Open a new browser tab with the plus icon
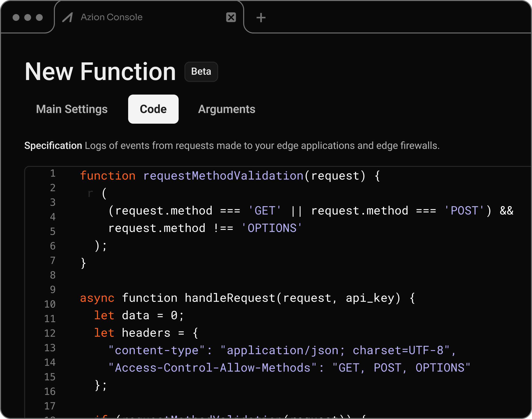The height and width of the screenshot is (419, 532). (x=261, y=17)
